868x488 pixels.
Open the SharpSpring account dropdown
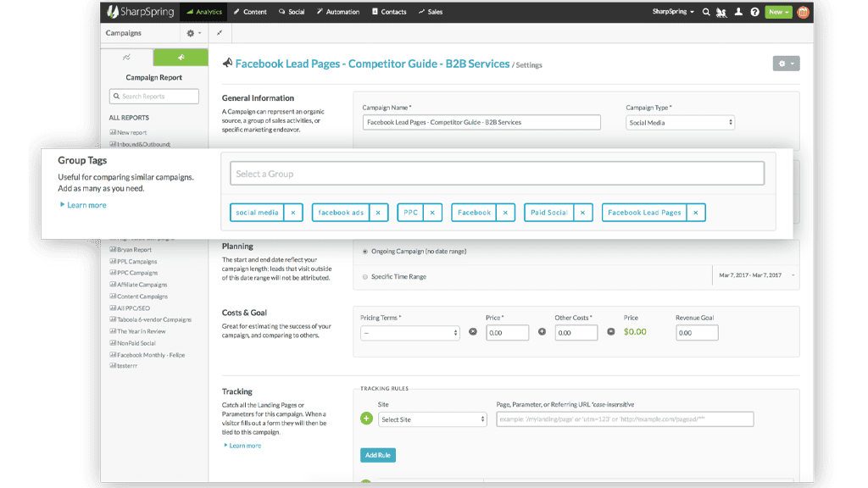pyautogui.click(x=673, y=12)
